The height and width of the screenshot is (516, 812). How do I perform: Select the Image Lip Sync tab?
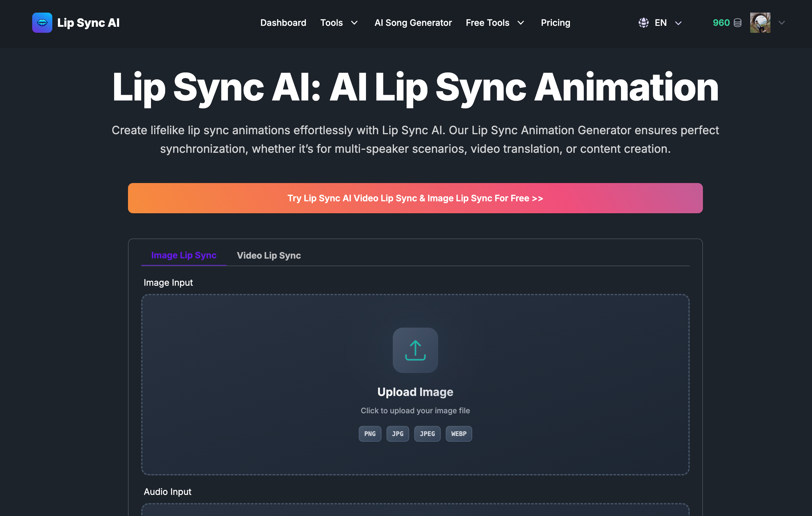click(x=184, y=255)
